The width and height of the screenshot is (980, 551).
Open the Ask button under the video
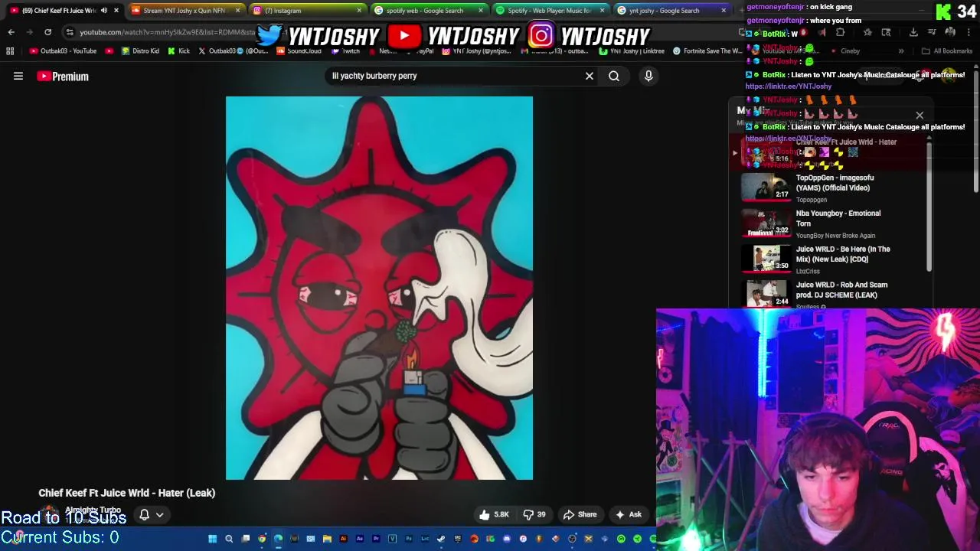628,514
